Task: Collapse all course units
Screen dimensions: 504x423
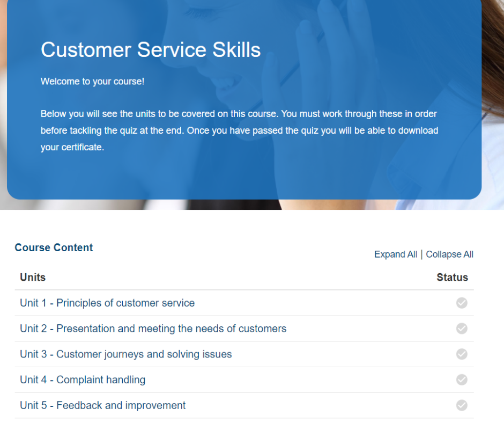Action: pos(449,254)
